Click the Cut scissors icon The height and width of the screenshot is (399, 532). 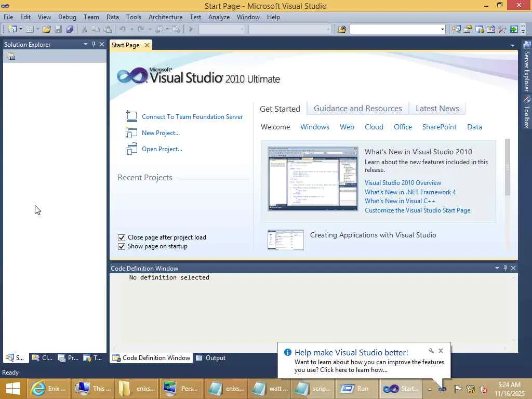[x=85, y=30]
